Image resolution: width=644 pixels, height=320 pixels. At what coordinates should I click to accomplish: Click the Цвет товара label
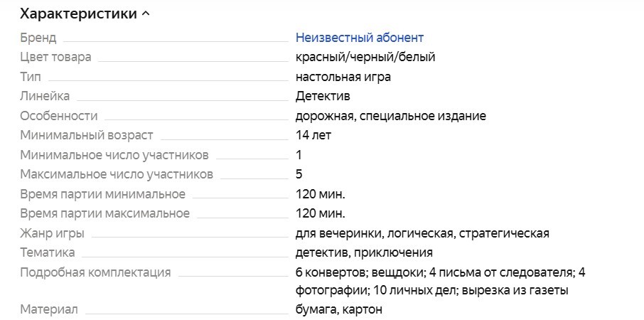click(55, 57)
